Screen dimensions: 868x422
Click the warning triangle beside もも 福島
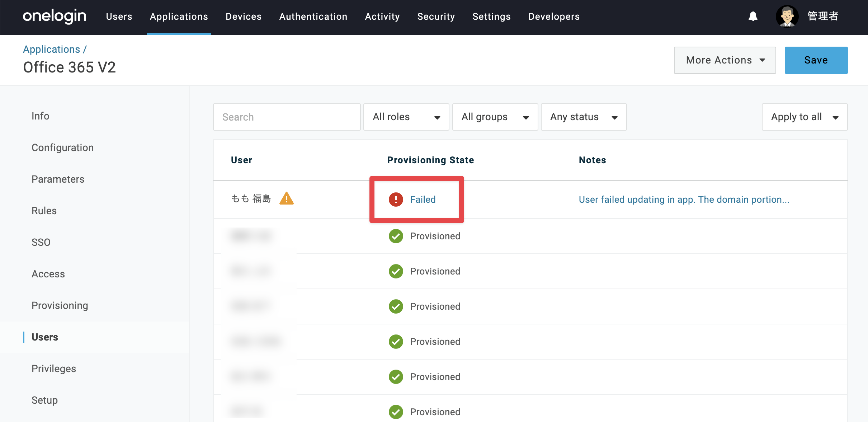coord(287,198)
